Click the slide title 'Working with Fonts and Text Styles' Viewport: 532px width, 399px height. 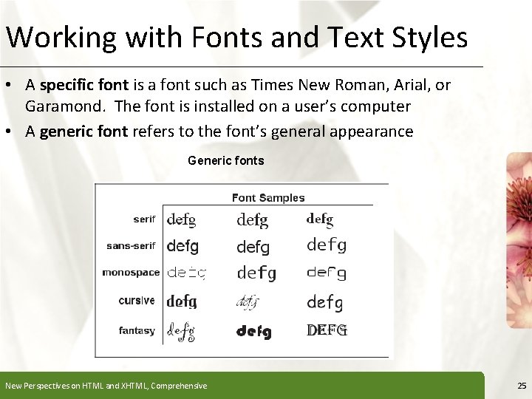237,38
